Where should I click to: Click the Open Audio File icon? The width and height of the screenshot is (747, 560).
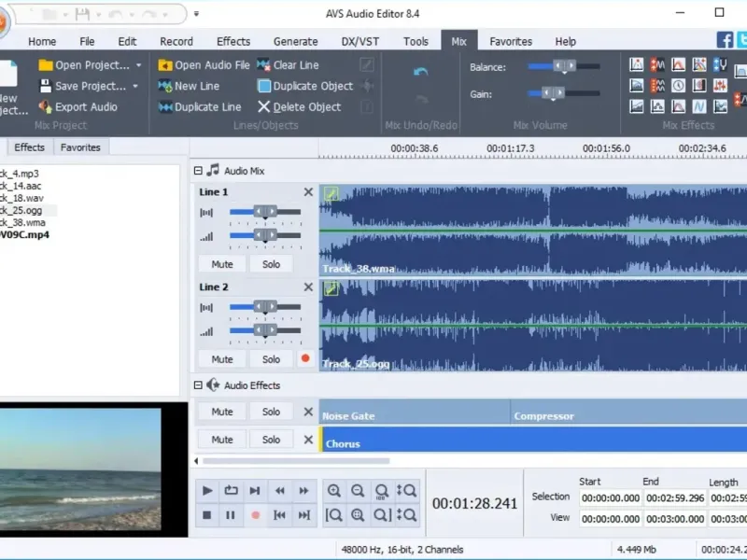click(165, 65)
